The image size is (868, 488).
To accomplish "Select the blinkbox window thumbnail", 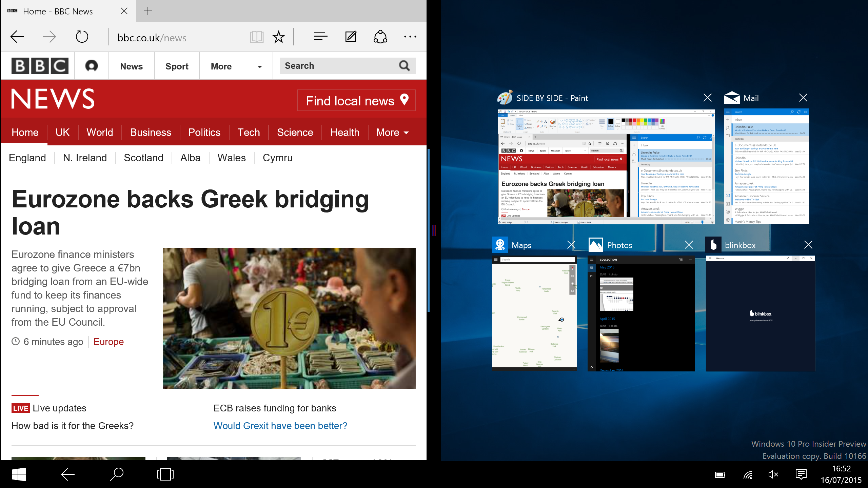I will coord(761,313).
